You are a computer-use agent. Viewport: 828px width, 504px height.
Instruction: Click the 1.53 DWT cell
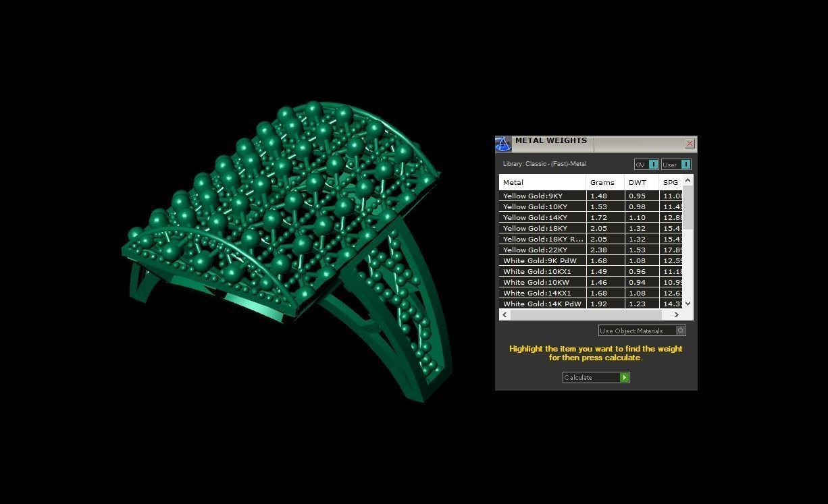click(x=642, y=250)
